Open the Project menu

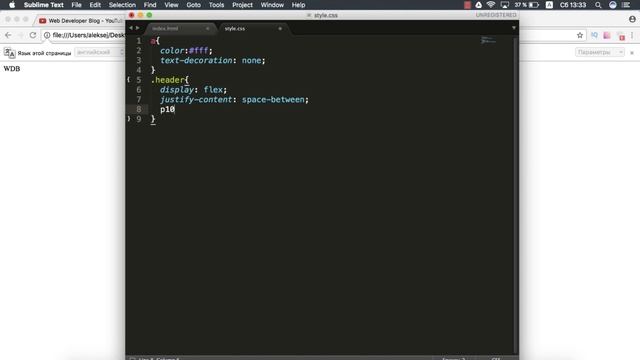[x=242, y=5]
